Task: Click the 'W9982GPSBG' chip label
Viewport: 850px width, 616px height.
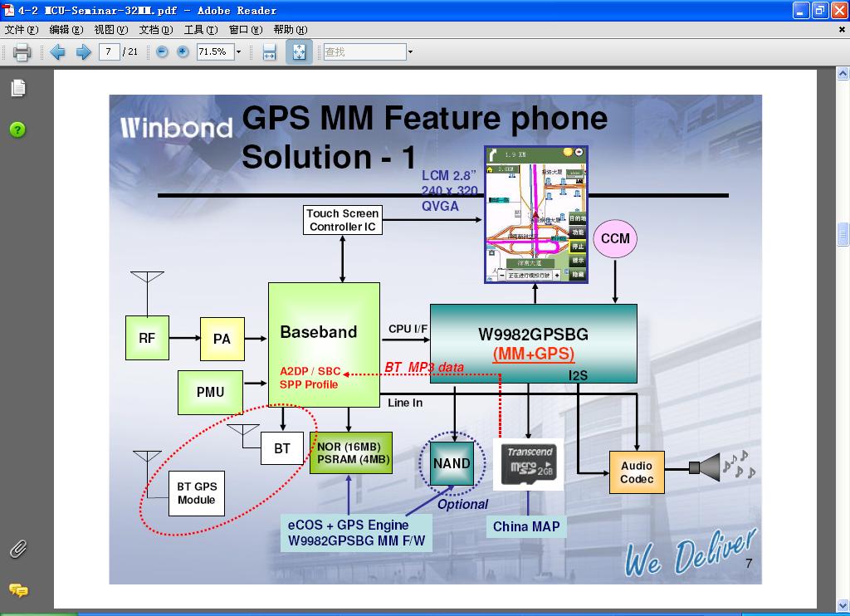Action: [534, 334]
